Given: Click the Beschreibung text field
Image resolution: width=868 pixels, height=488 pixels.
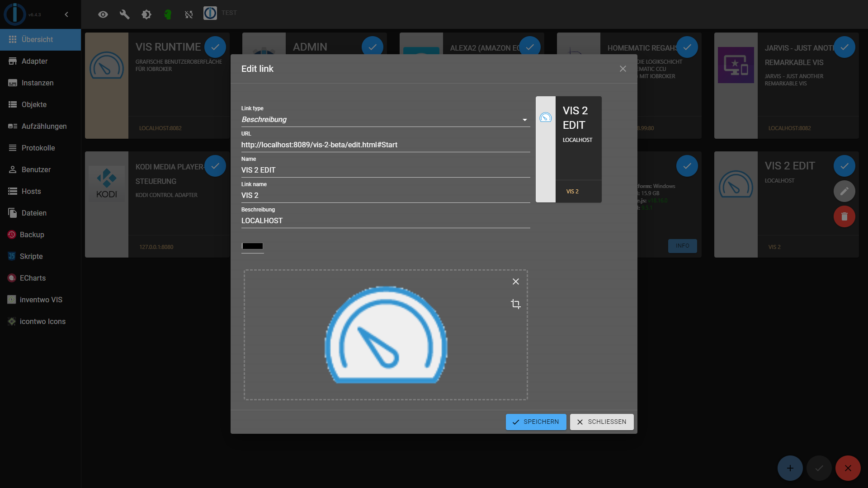Looking at the screenshot, I should (386, 221).
